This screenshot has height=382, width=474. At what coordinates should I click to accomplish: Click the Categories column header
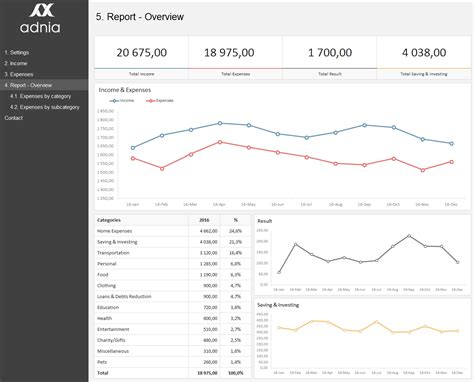pyautogui.click(x=109, y=220)
